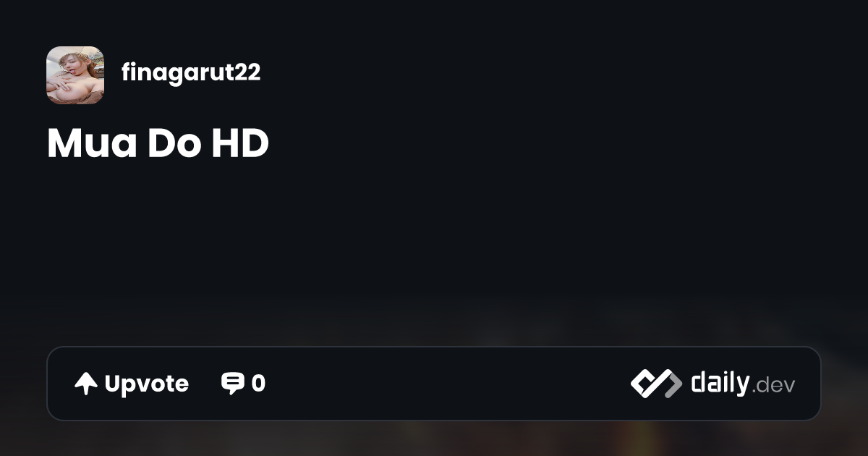
Task: Click the digits 22 in the username
Action: click(x=248, y=72)
